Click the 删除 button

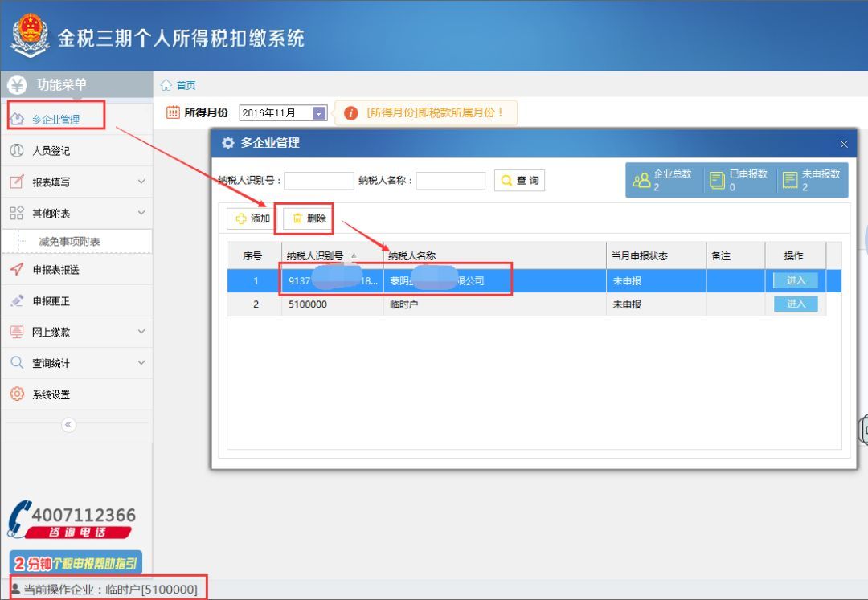309,218
